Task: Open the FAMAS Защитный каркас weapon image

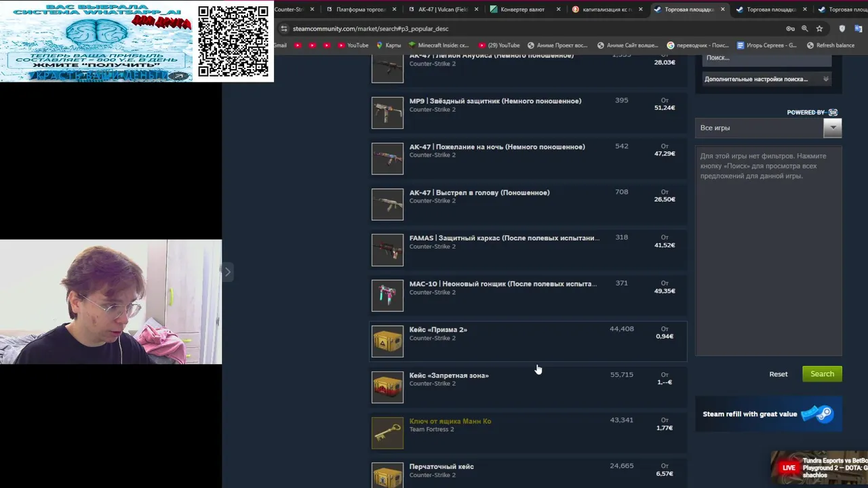Action: pyautogui.click(x=387, y=250)
